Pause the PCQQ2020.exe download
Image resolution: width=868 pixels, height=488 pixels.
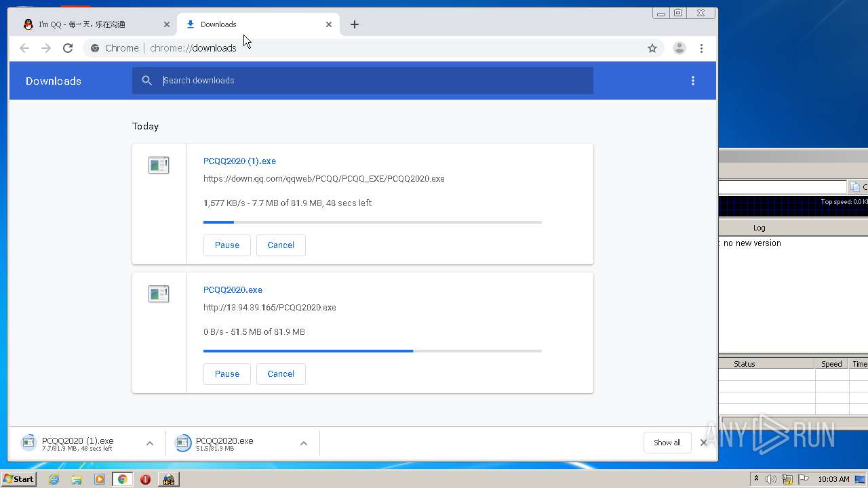pos(227,374)
